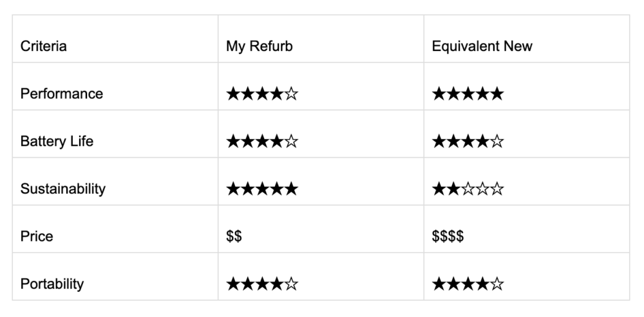Select the My Refurb column header
Viewport: 644px width, 317px height.
(x=259, y=46)
